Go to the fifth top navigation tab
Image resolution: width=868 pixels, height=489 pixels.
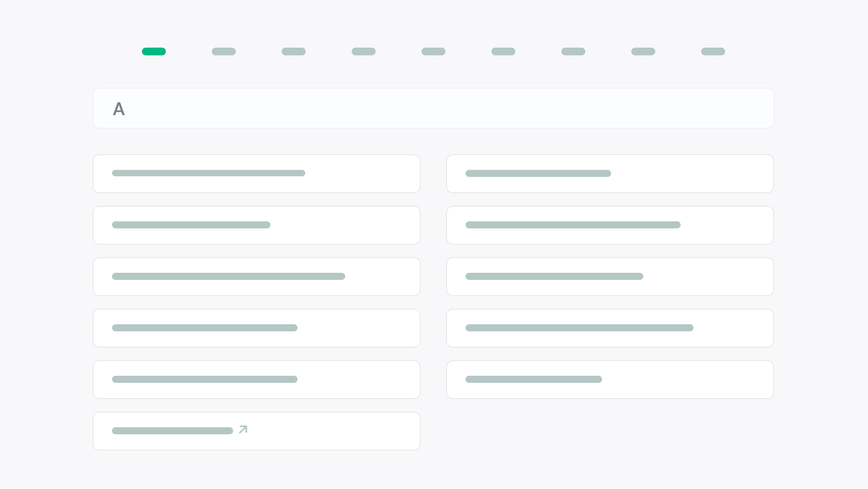click(433, 51)
